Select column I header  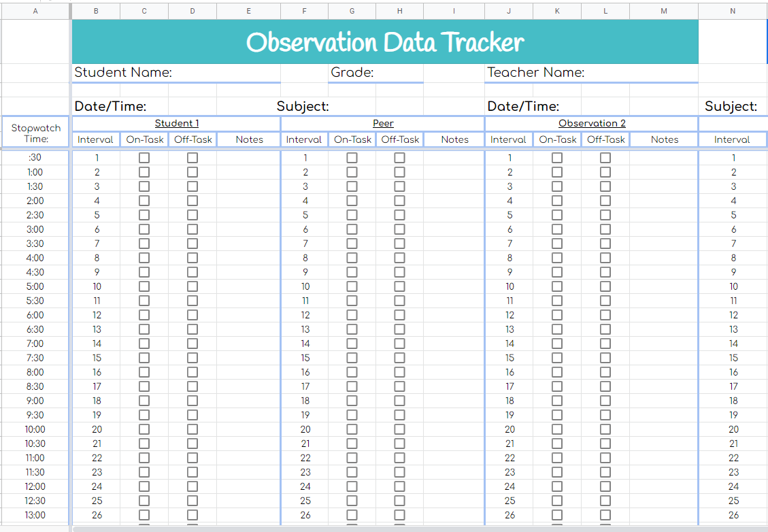(x=454, y=11)
